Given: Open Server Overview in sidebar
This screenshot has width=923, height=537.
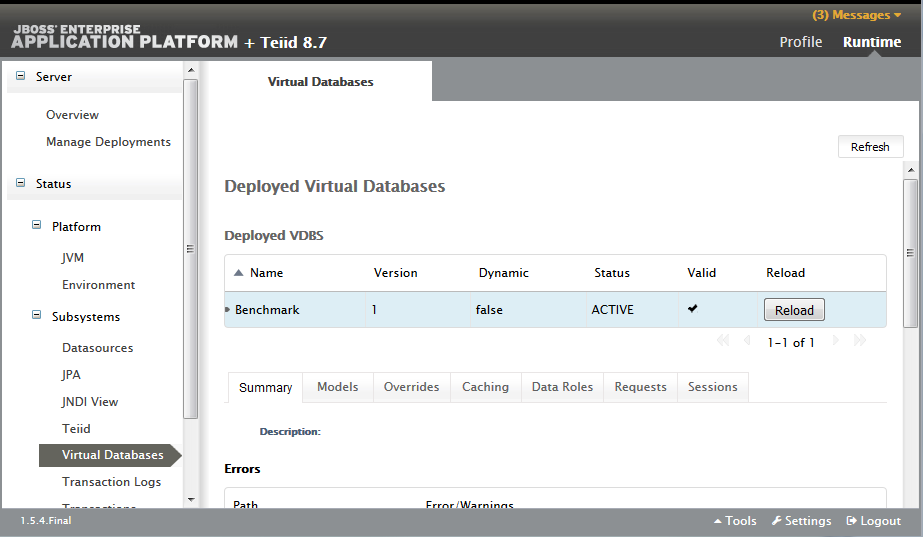Looking at the screenshot, I should (x=72, y=115).
